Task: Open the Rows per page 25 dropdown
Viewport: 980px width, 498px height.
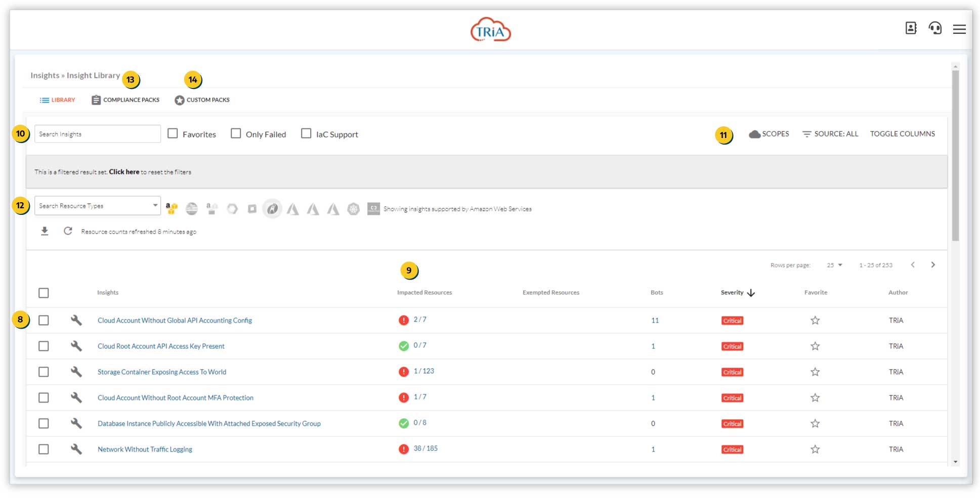Action: pyautogui.click(x=834, y=265)
